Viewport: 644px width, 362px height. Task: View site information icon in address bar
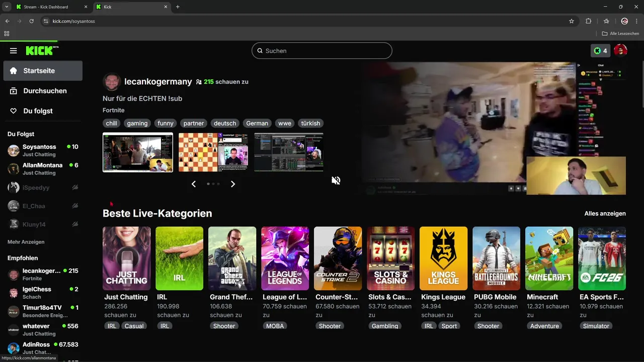[46, 21]
